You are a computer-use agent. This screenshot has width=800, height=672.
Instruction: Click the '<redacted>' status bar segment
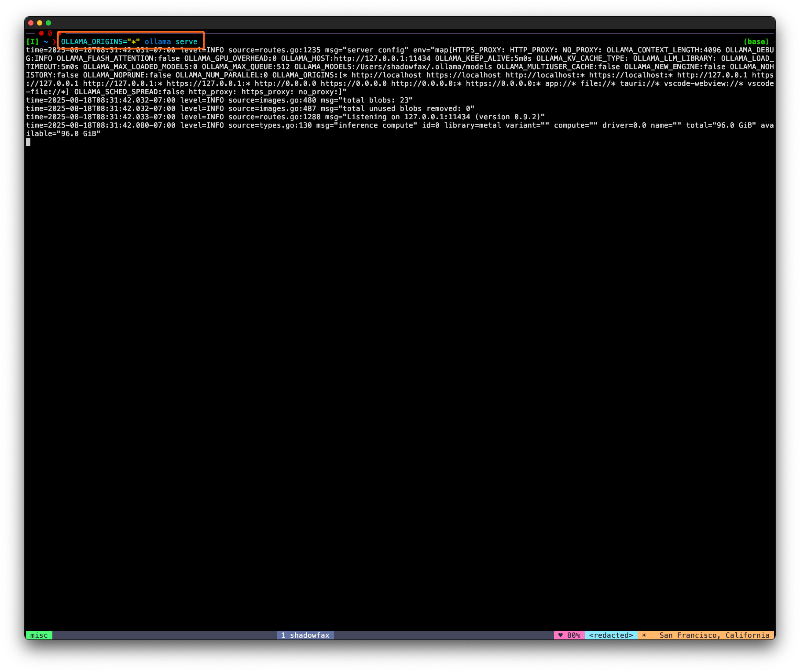click(x=611, y=635)
